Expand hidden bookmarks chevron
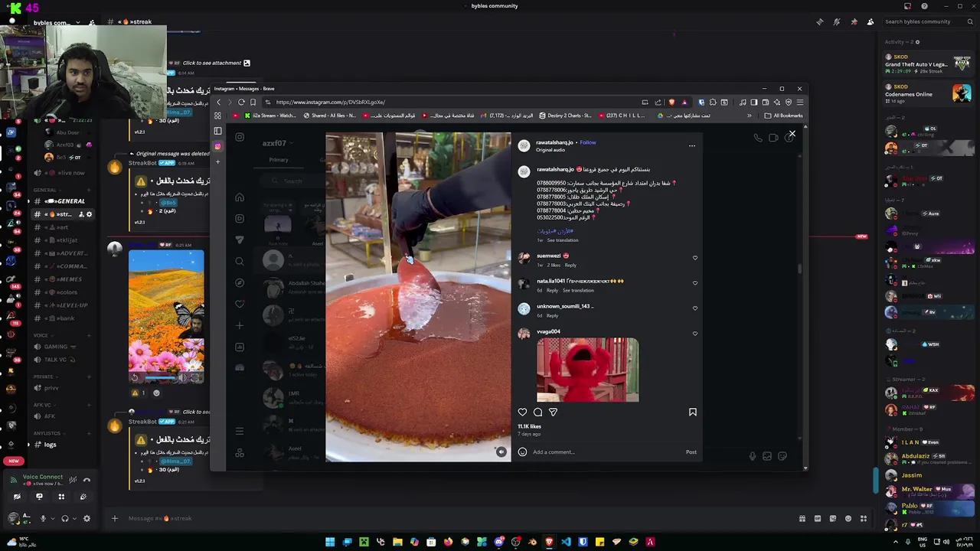 [x=750, y=116]
